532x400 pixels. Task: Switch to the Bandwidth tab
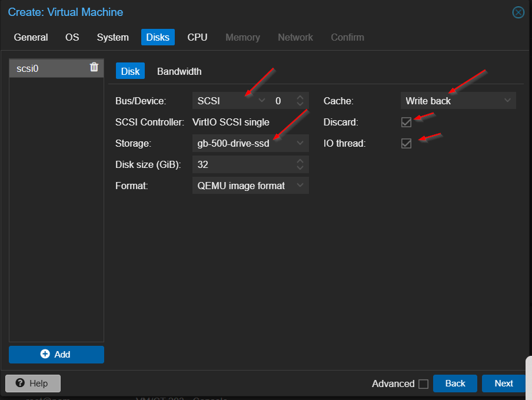179,71
